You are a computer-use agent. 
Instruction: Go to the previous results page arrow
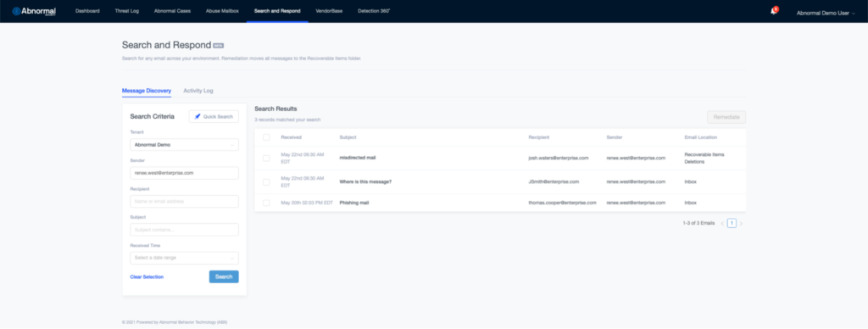(x=722, y=224)
